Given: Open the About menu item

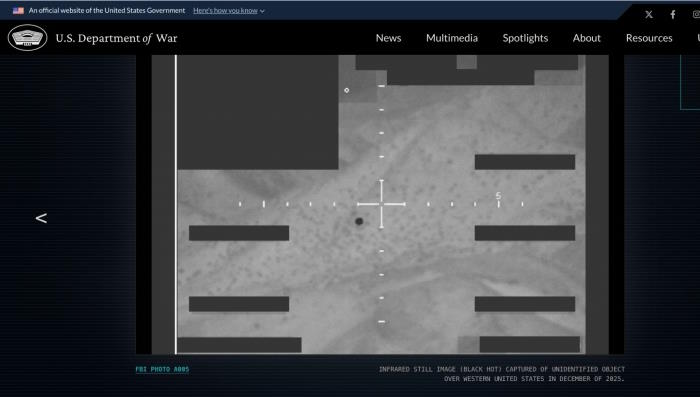Looking at the screenshot, I should 587,38.
